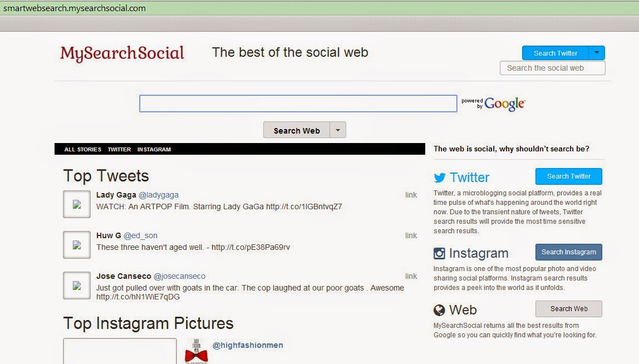Click the Search Web button beside the Web heading
639x364 pixels.
click(568, 308)
